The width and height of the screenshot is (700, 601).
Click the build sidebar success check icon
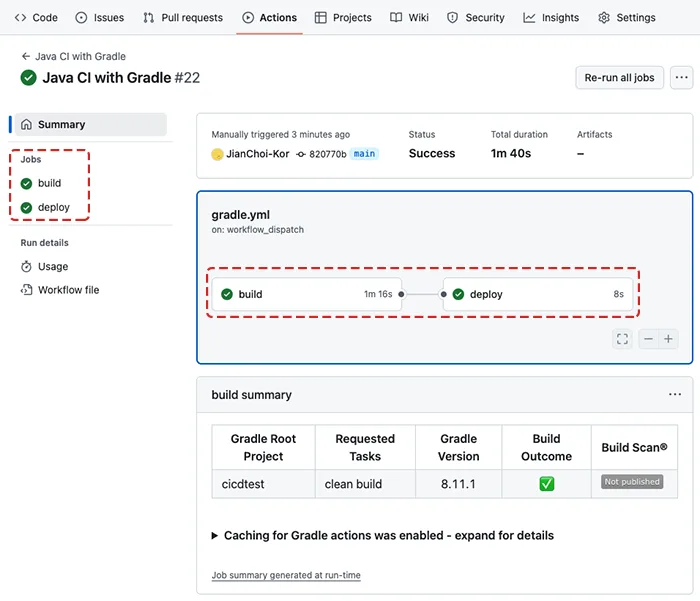(26, 184)
